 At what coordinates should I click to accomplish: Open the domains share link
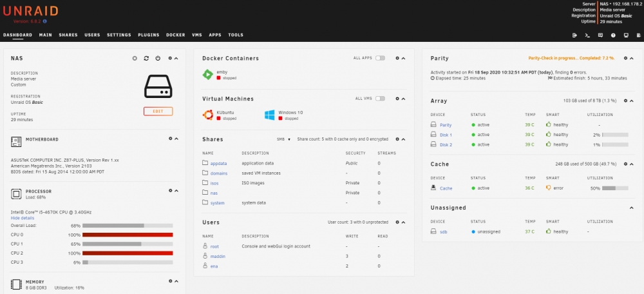(x=219, y=173)
